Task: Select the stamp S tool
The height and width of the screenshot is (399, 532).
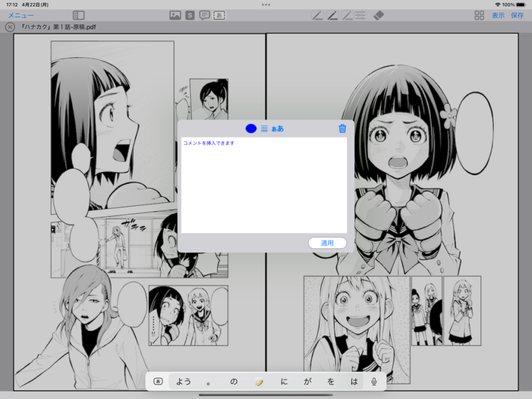Action: (190, 15)
